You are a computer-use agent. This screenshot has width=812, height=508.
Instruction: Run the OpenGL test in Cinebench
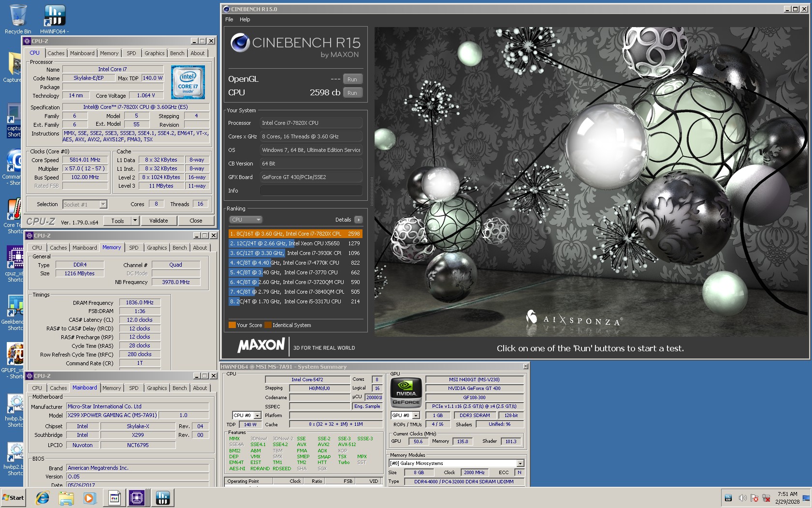[352, 79]
